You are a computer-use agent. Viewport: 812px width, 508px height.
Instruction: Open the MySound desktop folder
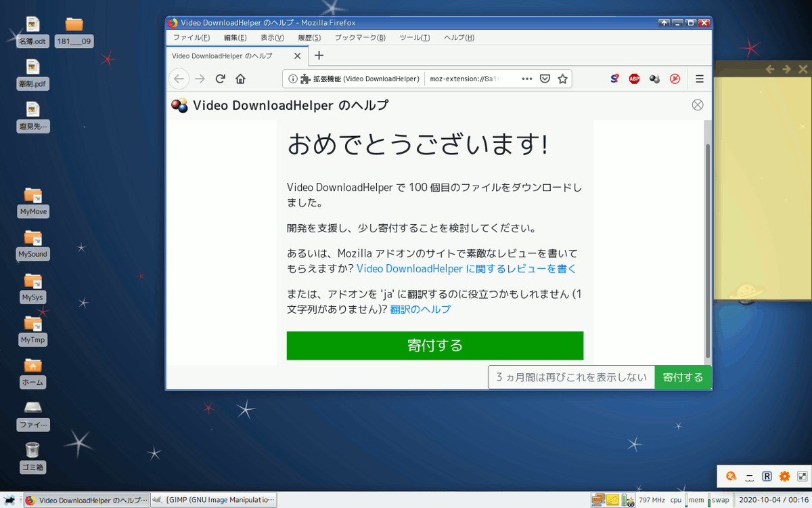coord(33,245)
